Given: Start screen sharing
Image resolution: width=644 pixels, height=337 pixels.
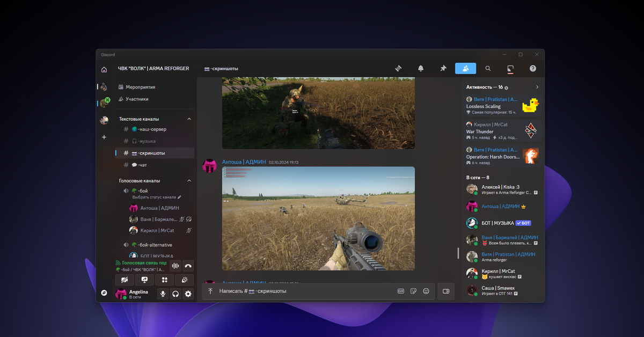Looking at the screenshot, I should coord(144,280).
